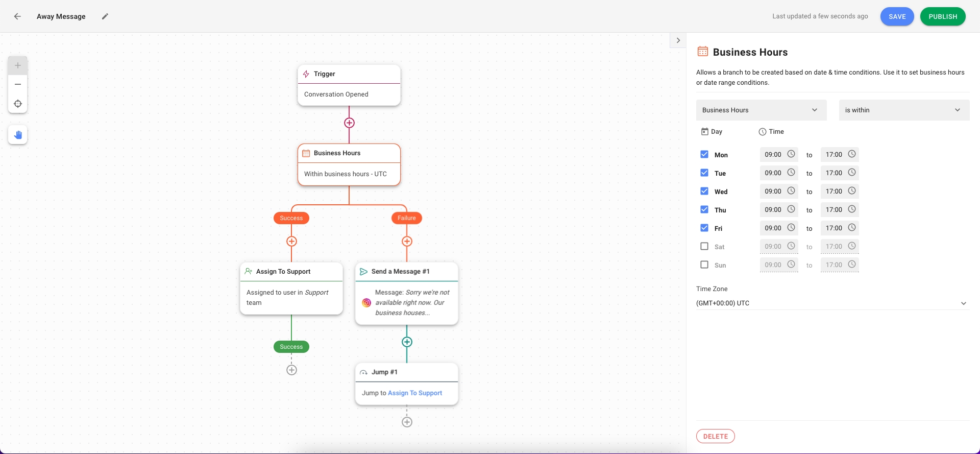980x454 pixels.
Task: Add a step under the Failure branch
Action: click(x=407, y=241)
